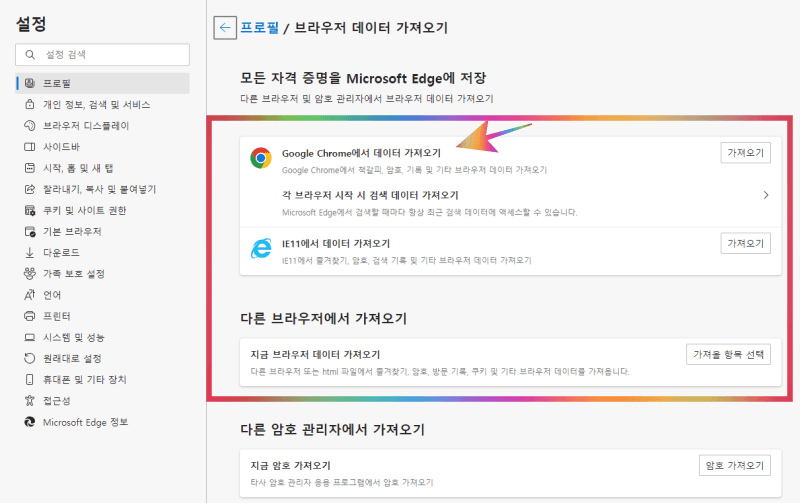This screenshot has height=503, width=800.
Task: Click the 사이드바 panel icon
Action: coord(30,147)
